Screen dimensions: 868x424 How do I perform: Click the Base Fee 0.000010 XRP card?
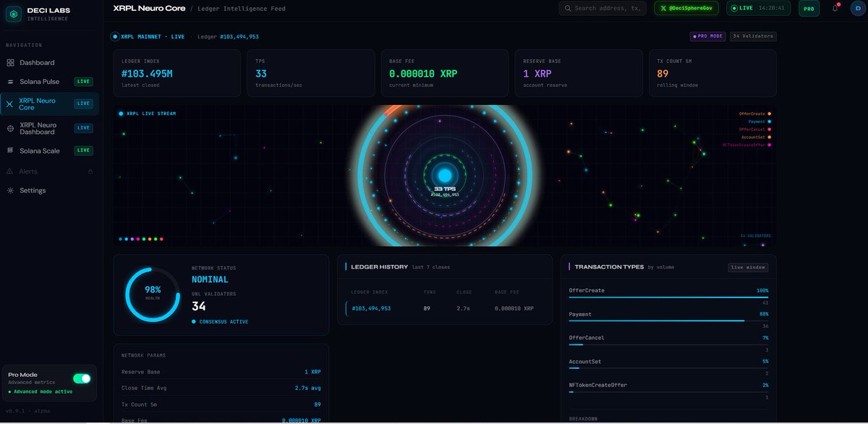(x=444, y=73)
